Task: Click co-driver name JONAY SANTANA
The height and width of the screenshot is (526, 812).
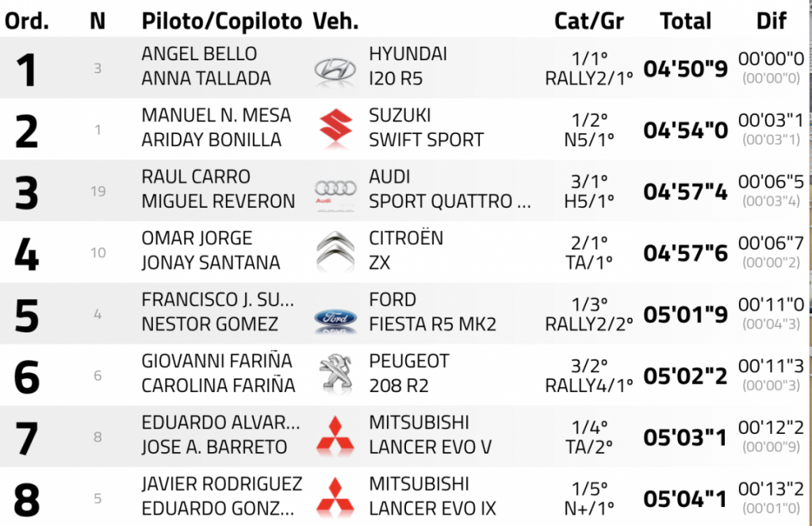Action: point(211,263)
